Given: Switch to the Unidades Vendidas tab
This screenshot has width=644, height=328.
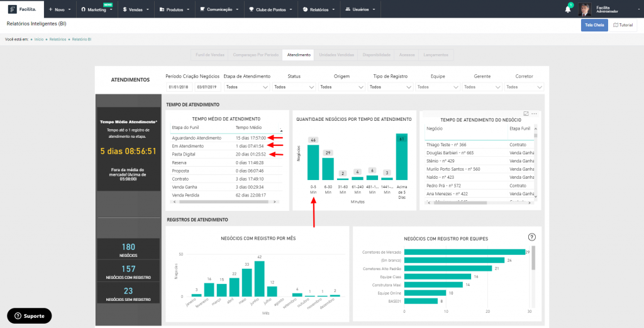Looking at the screenshot, I should [336, 55].
